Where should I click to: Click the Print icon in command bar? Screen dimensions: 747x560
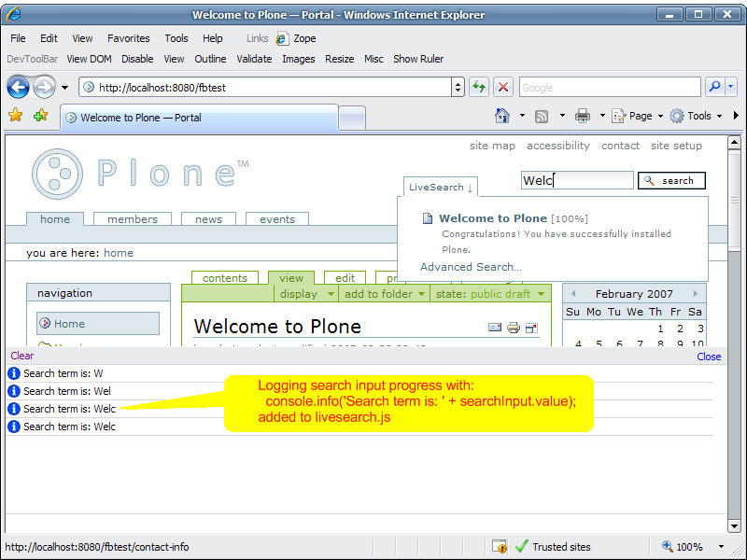(583, 116)
